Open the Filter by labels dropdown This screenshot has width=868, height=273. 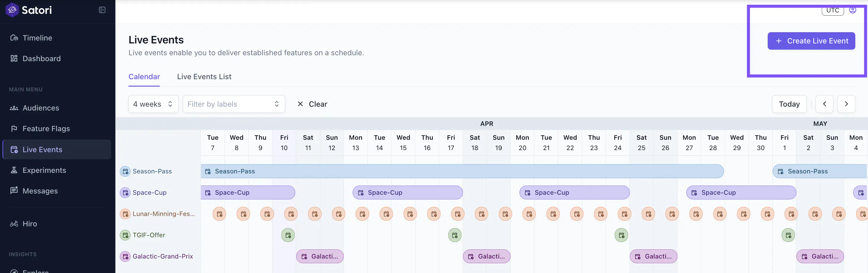tap(233, 104)
